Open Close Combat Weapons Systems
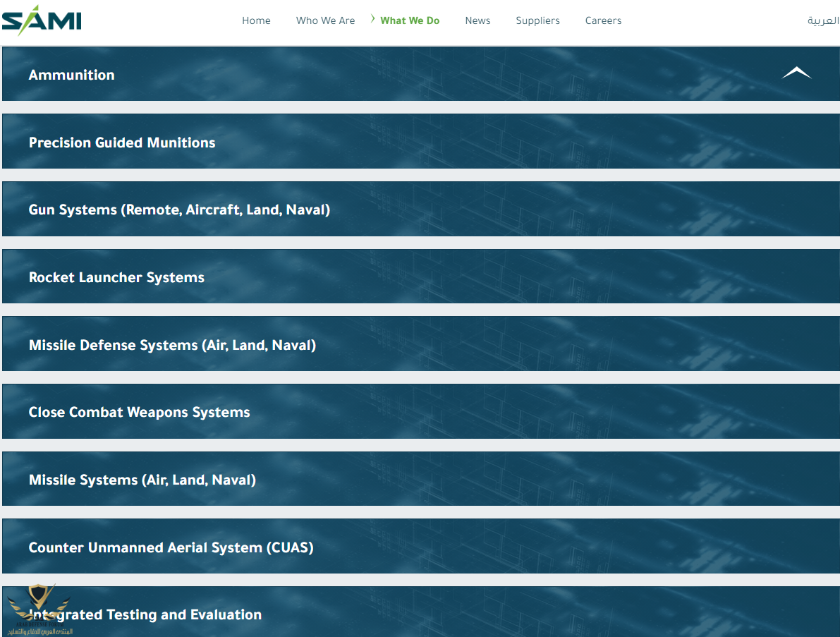This screenshot has width=840, height=637. [139, 412]
